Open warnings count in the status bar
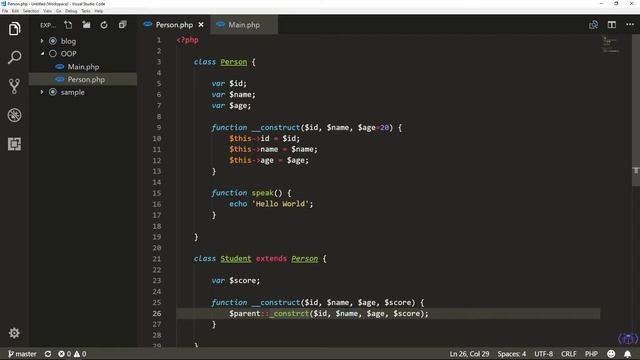640x360 pixels. [x=80, y=354]
